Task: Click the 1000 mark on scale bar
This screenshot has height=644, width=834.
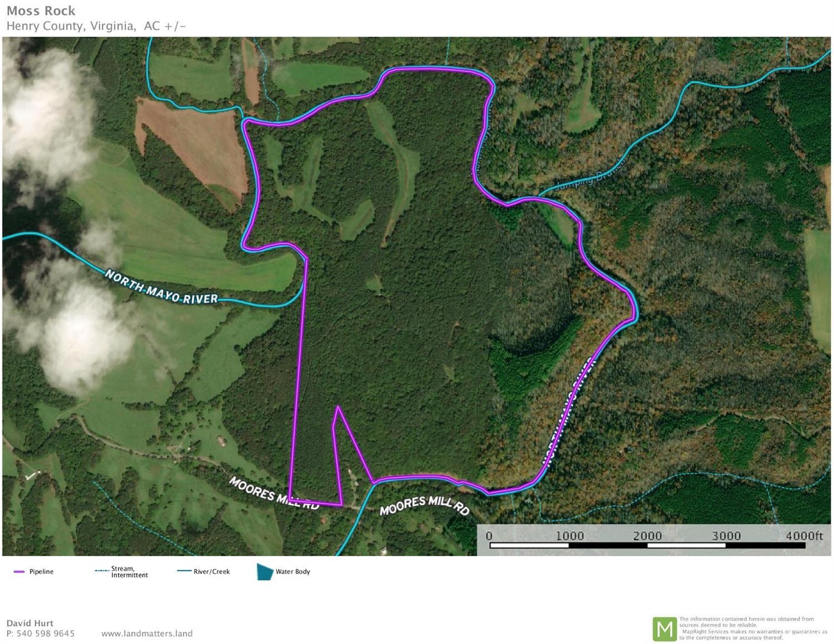Action: point(569,536)
